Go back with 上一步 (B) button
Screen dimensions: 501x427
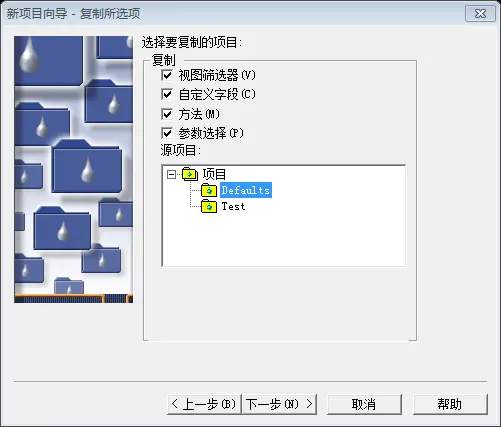[x=204, y=404]
